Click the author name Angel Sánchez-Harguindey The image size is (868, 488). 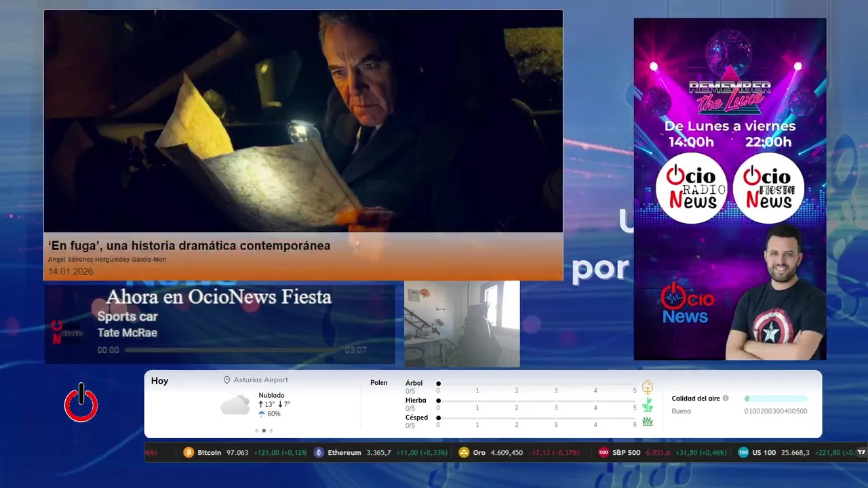pos(107,260)
